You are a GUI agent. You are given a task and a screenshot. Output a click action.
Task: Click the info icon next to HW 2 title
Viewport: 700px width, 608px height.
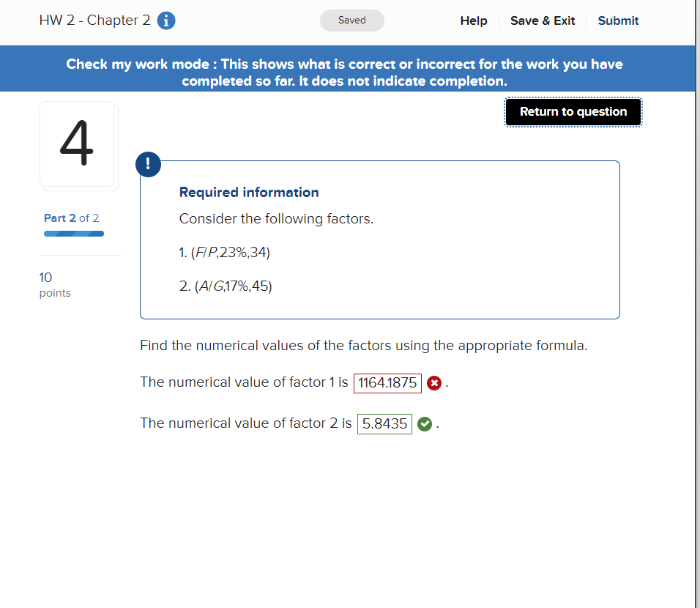pyautogui.click(x=166, y=21)
